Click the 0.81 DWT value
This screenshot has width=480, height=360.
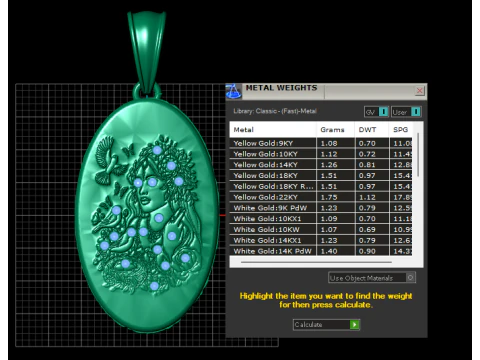(367, 165)
